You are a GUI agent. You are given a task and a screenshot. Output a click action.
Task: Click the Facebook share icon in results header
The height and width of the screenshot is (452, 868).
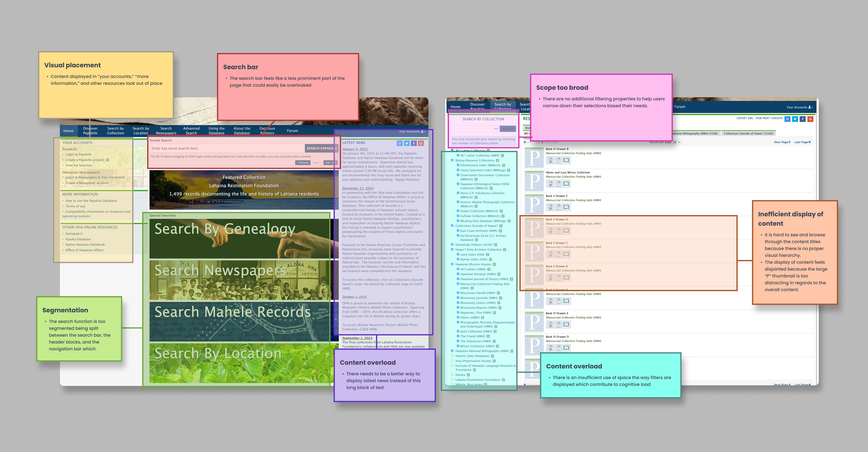(803, 119)
